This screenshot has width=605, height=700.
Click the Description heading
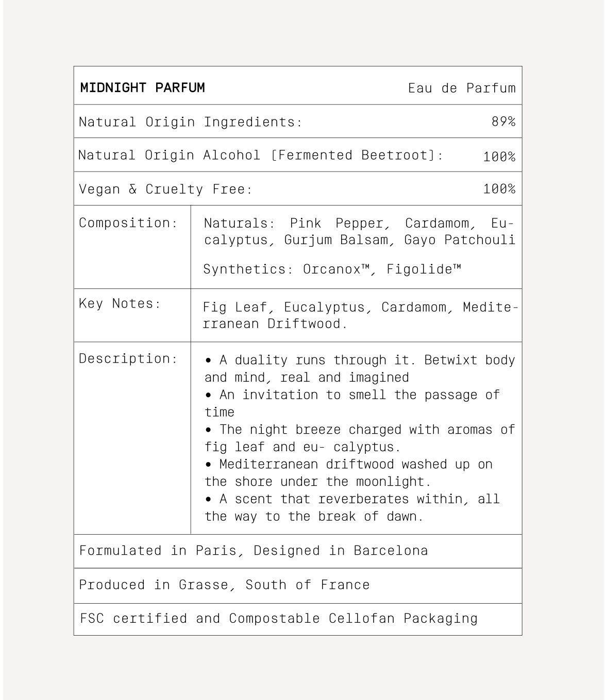(x=128, y=358)
